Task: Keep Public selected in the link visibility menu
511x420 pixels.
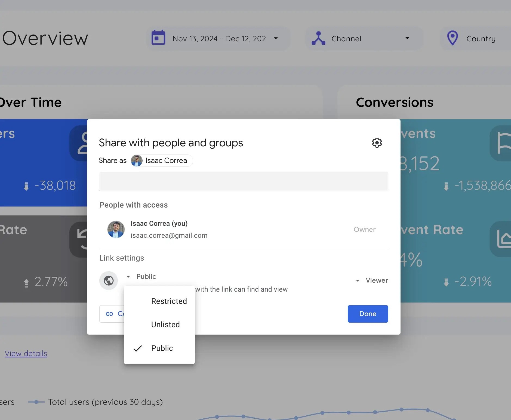Action: pyautogui.click(x=162, y=348)
